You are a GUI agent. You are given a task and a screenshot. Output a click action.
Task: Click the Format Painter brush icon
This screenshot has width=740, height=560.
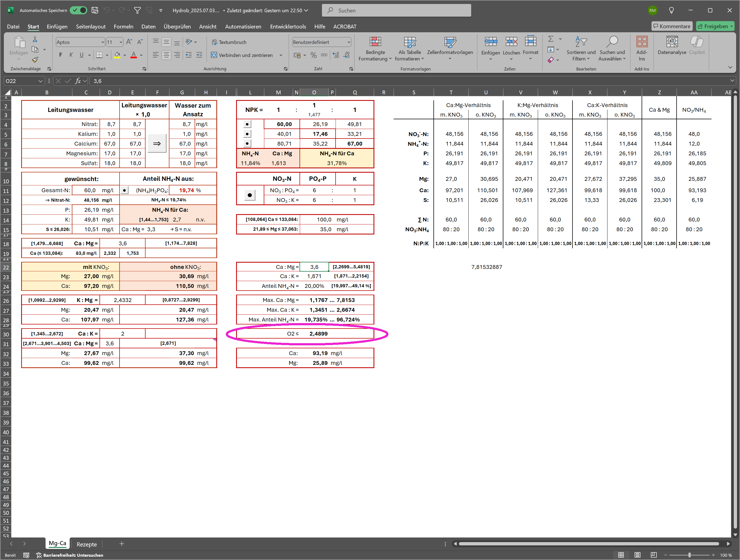[35, 60]
